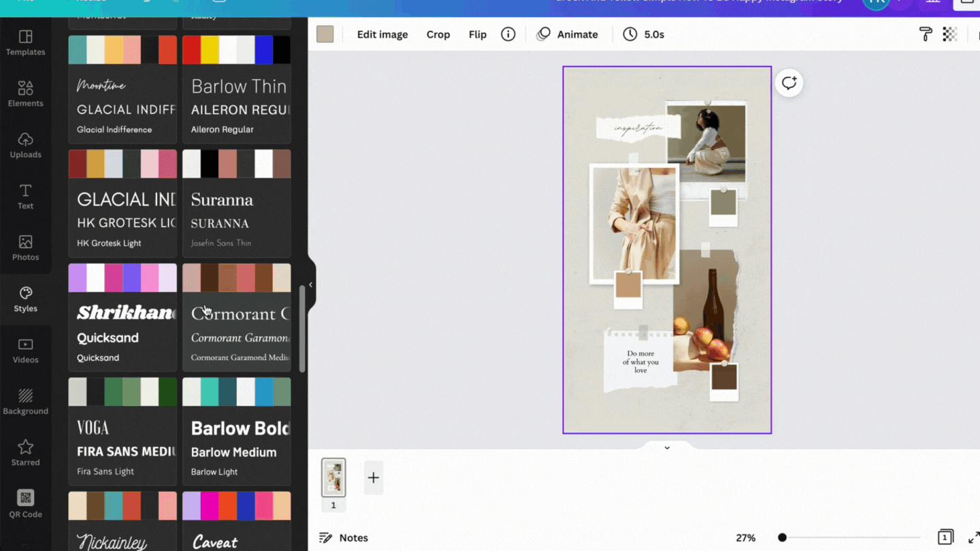Viewport: 980px width, 551px height.
Task: Open the Templates sidebar tab
Action: [x=25, y=42]
